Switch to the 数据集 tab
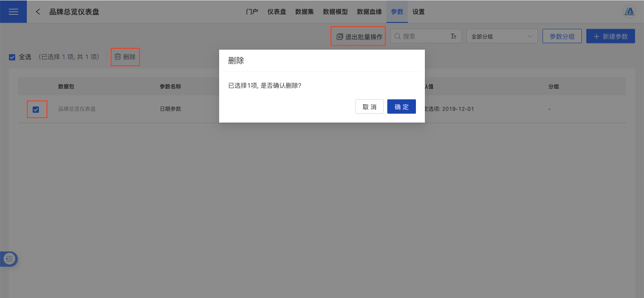Screen dimensions: 644x298 [x=304, y=12]
